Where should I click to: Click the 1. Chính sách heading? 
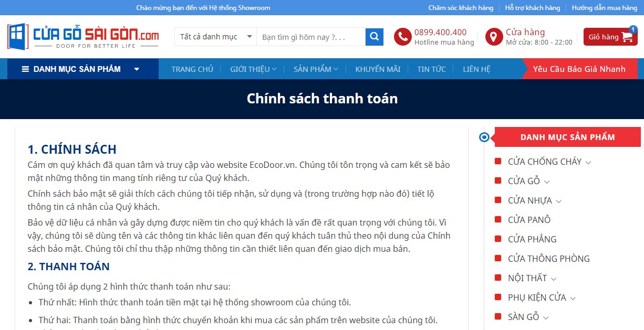[72, 149]
